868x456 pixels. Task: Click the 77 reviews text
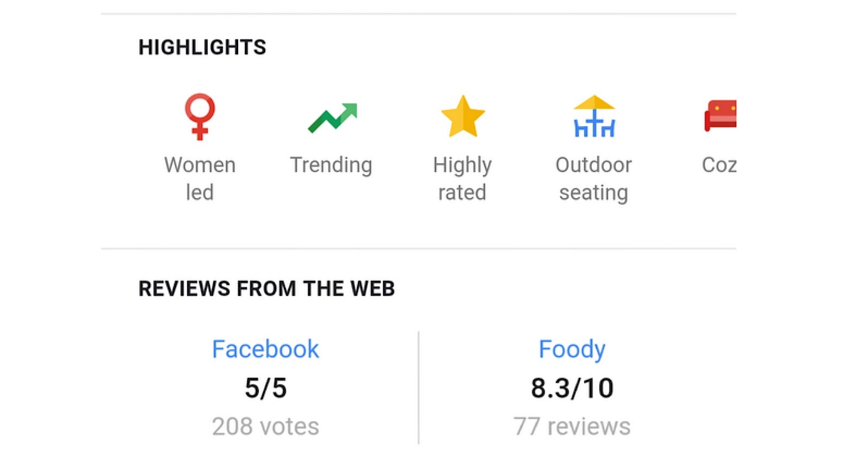pyautogui.click(x=572, y=427)
